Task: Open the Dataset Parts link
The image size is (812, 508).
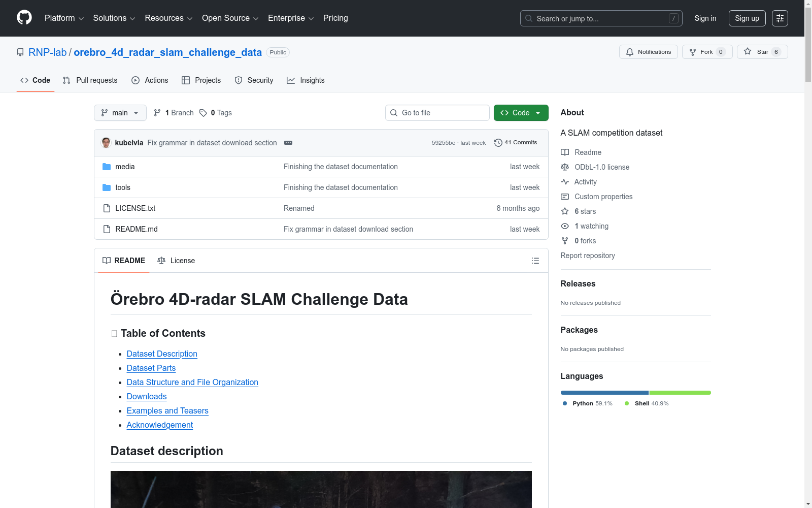Action: point(151,368)
